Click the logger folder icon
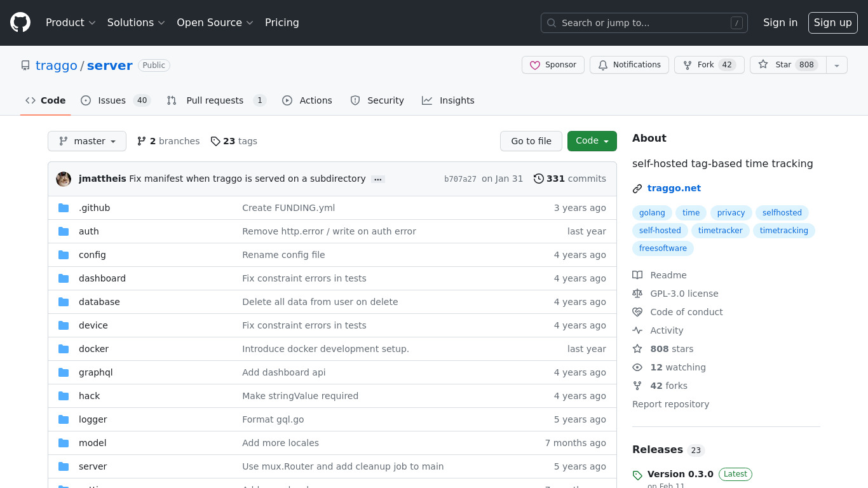 64,419
